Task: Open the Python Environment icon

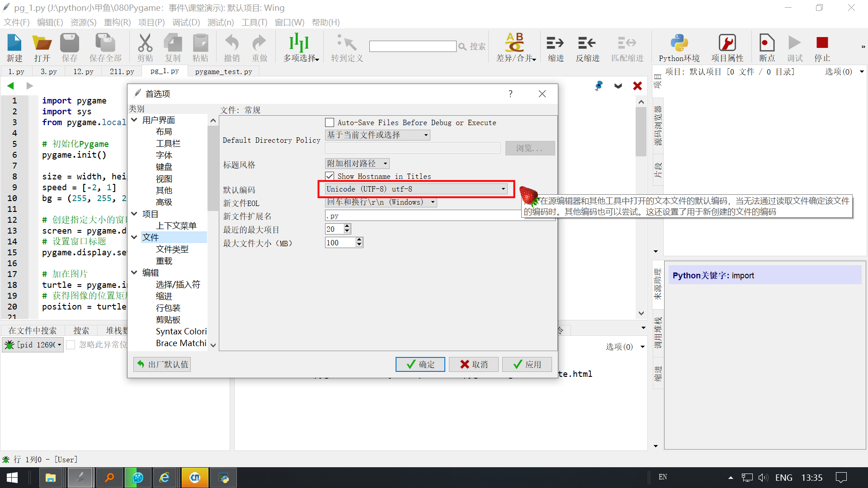Action: 679,43
